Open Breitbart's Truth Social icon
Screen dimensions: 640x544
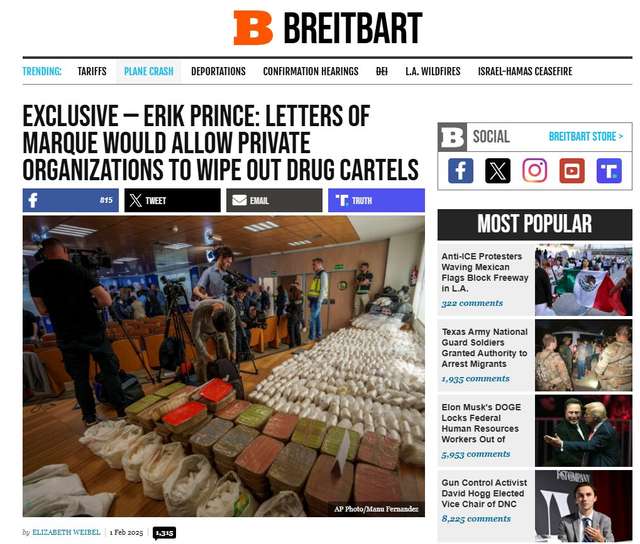tap(609, 171)
